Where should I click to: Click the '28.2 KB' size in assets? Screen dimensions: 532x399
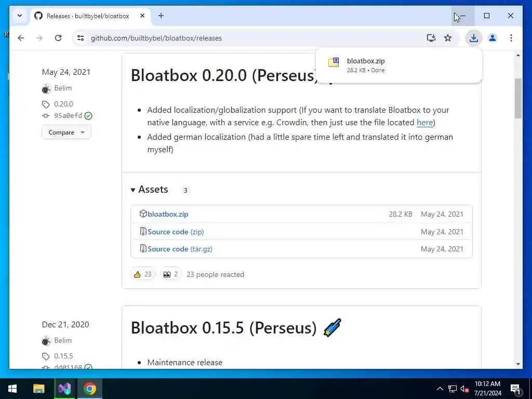click(x=401, y=214)
